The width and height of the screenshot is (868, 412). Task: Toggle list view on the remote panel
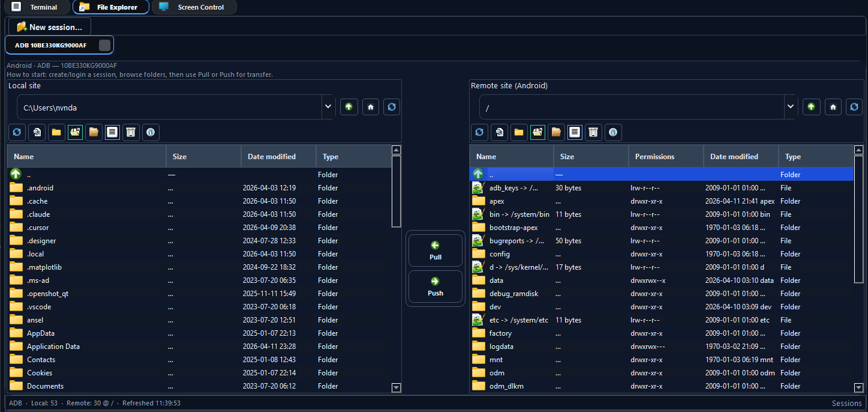point(575,132)
